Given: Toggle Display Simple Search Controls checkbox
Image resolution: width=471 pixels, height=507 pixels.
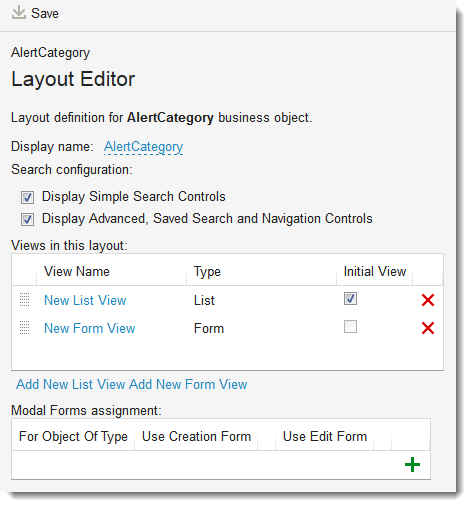Looking at the screenshot, I should pos(27,197).
